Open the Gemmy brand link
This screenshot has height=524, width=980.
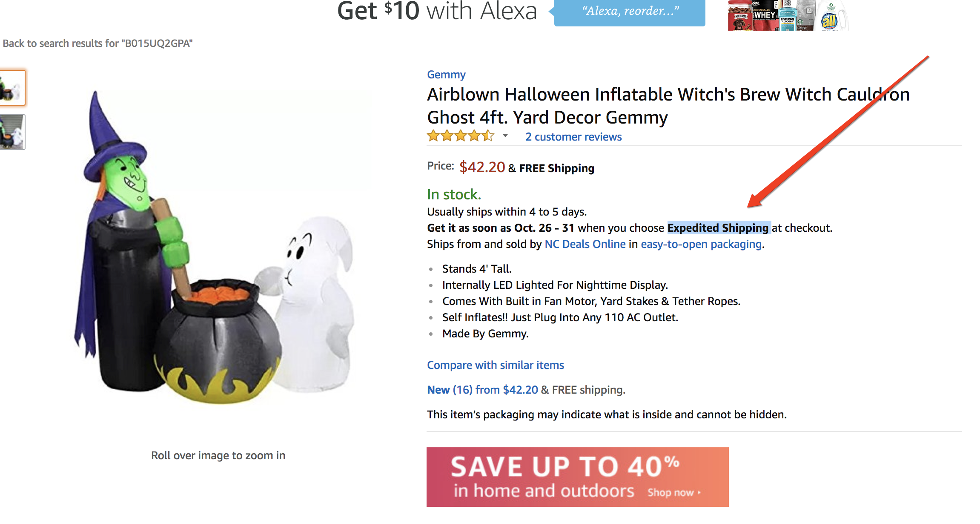tap(446, 75)
